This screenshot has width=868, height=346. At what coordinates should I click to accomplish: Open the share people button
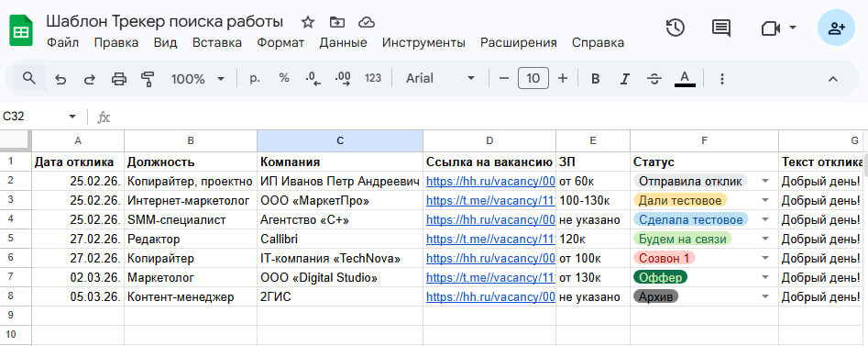point(836,28)
